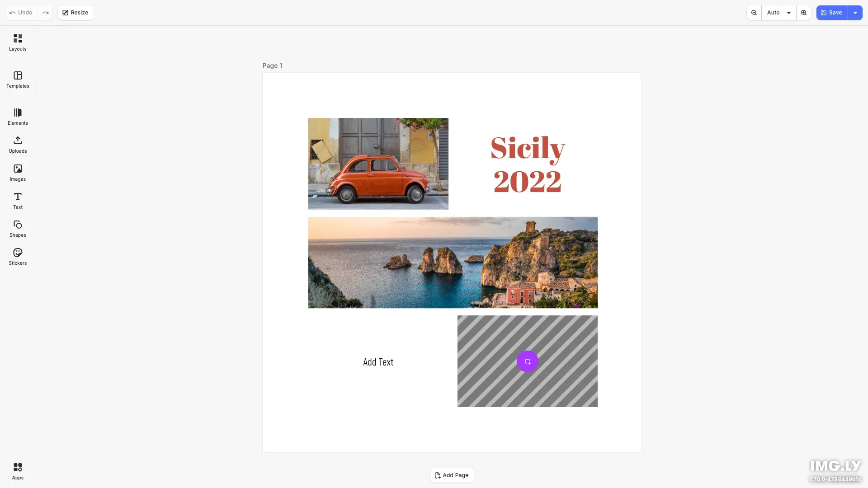Click Add Page below the canvas
This screenshot has height=488, width=868.
(x=452, y=475)
